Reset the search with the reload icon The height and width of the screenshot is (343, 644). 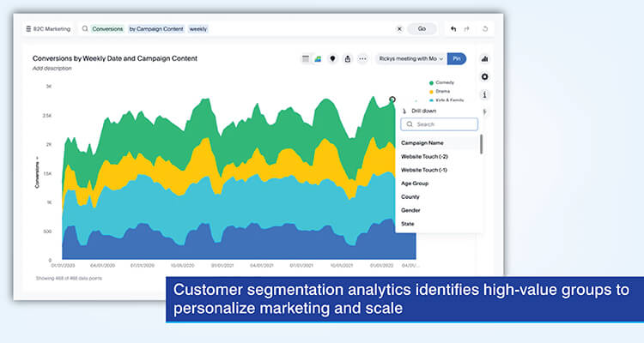pyautogui.click(x=485, y=28)
